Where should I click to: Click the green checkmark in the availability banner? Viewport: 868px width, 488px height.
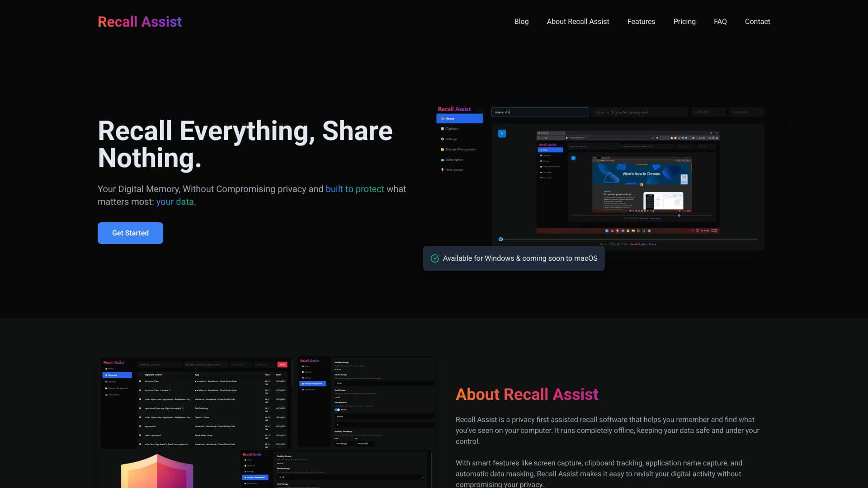435,258
